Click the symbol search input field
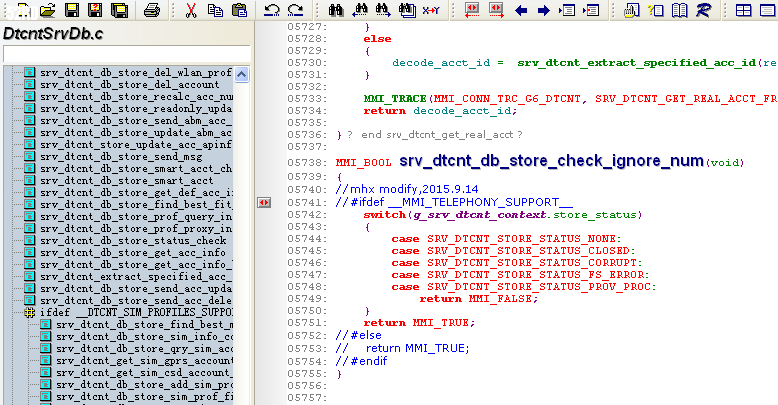Viewport: 778px width, 405px height. click(x=127, y=54)
